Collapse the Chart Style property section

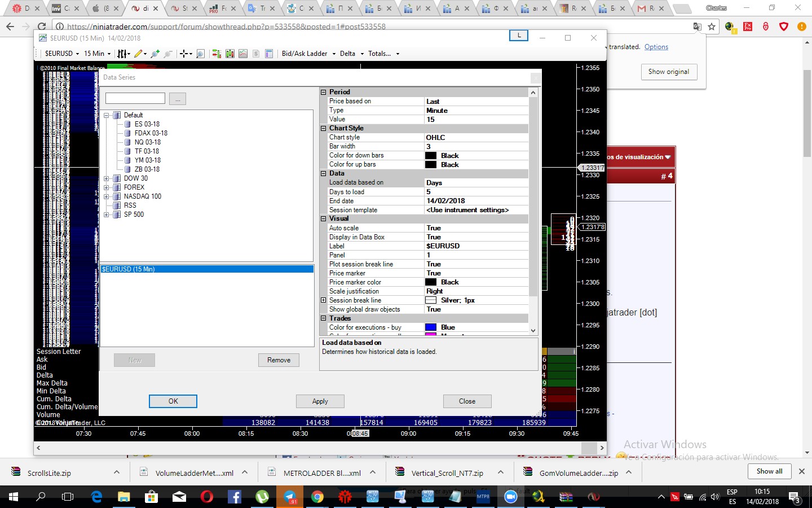click(324, 128)
